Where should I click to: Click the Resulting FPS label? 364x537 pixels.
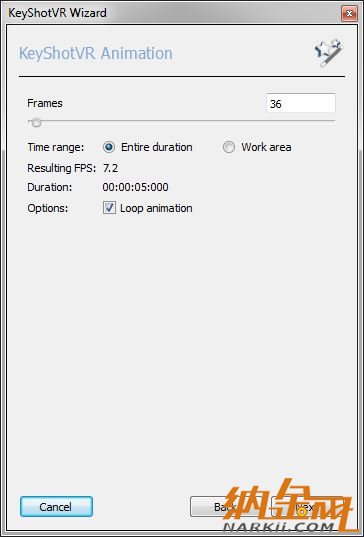[x=62, y=168]
